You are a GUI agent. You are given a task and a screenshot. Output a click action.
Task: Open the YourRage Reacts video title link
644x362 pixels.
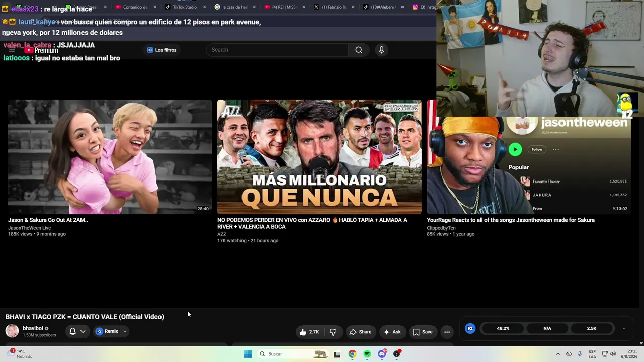511,220
